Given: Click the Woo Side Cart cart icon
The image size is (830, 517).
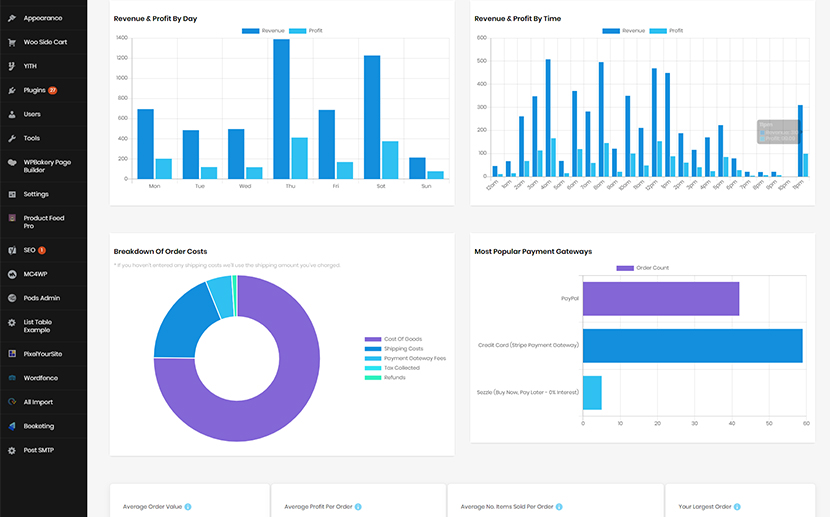Looking at the screenshot, I should pyautogui.click(x=12, y=42).
